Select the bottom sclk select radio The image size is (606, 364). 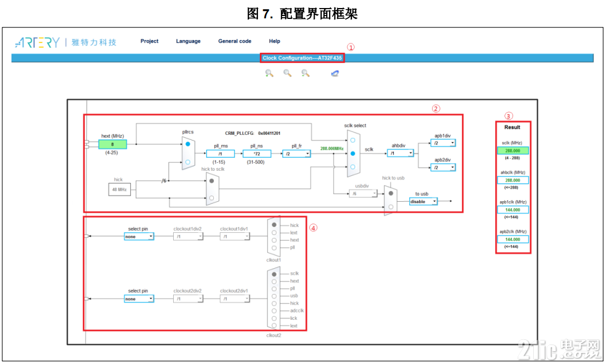(x=353, y=167)
